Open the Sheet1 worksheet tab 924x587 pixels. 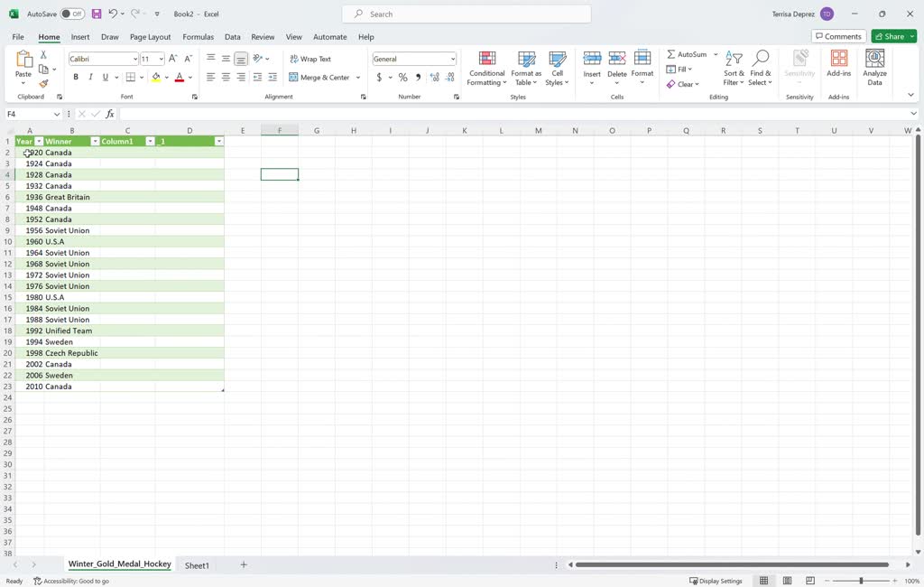pyautogui.click(x=196, y=564)
